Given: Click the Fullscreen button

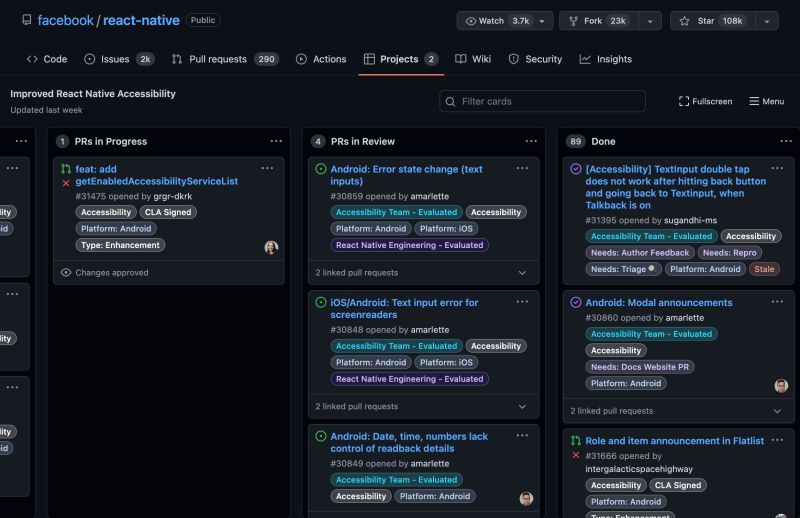Looking at the screenshot, I should pyautogui.click(x=705, y=101).
